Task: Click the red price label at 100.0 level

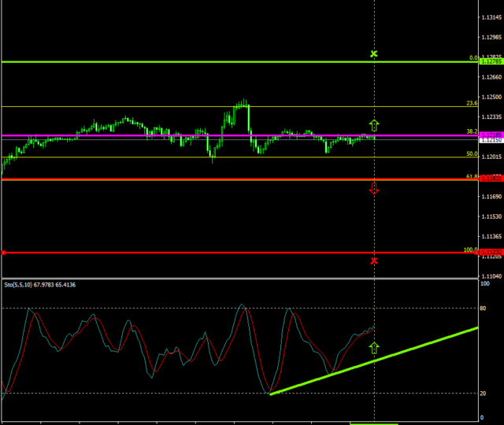Action: (491, 231)
